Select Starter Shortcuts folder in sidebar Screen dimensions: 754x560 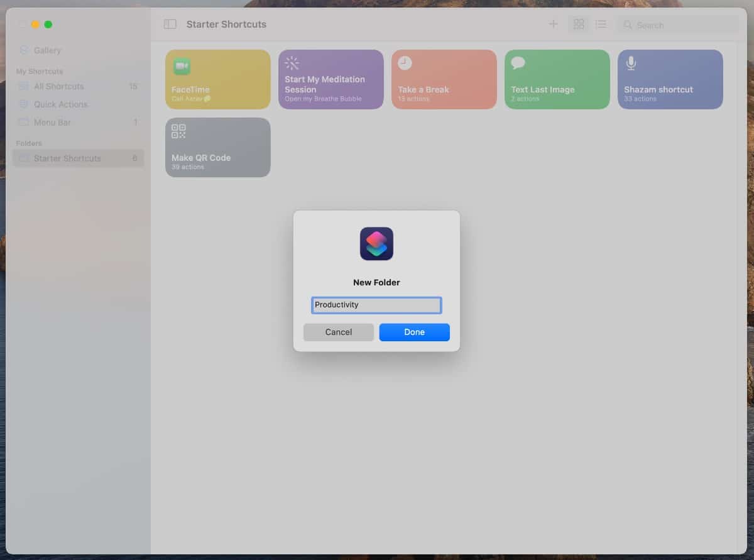click(78, 158)
